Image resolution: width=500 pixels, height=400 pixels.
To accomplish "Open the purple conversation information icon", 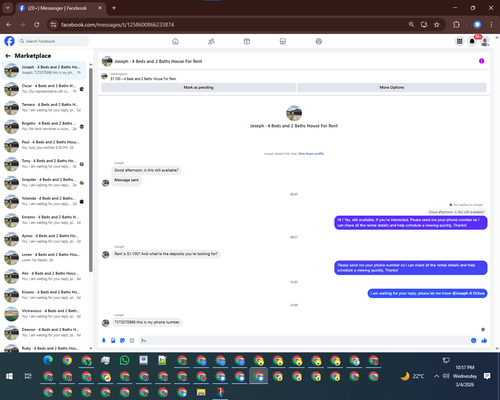I will coord(482,61).
